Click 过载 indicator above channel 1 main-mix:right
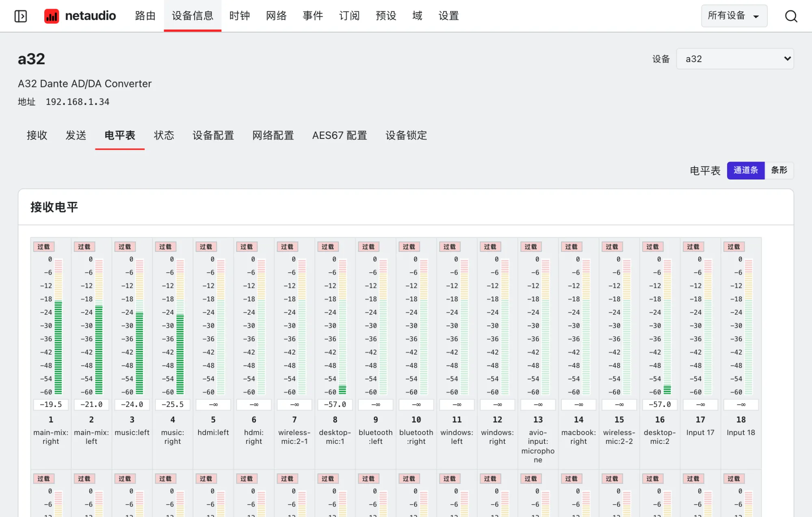The width and height of the screenshot is (812, 517). (x=43, y=247)
